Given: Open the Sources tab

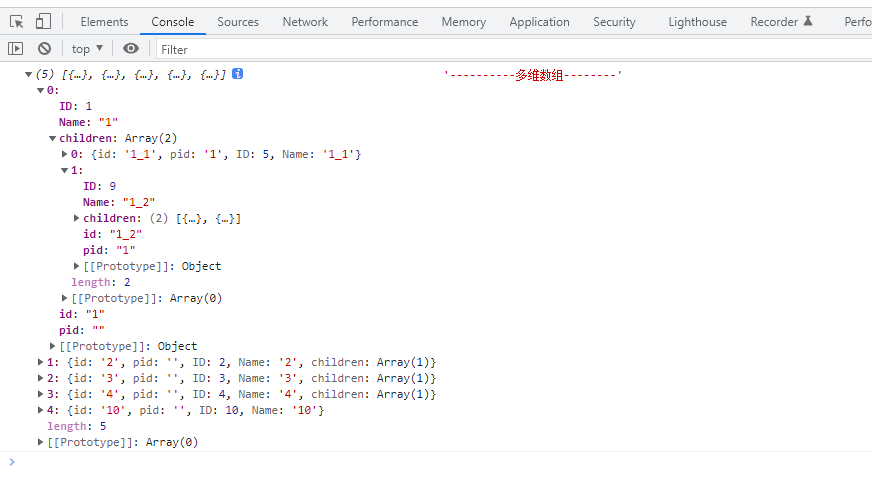Looking at the screenshot, I should tap(238, 21).
